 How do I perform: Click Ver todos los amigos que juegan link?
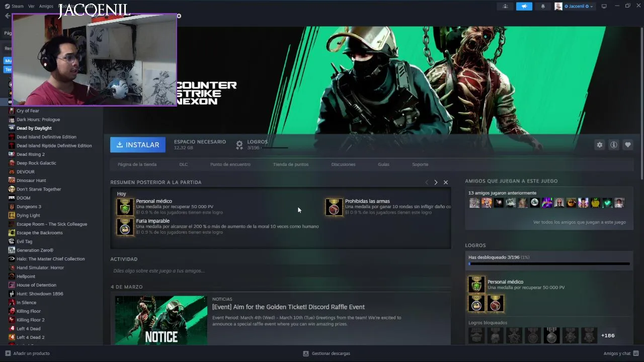(x=579, y=222)
